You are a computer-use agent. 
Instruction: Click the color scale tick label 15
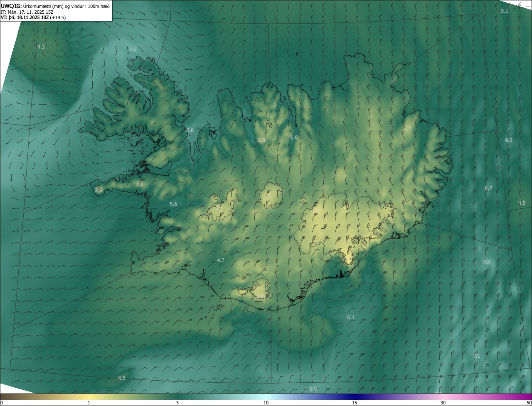[355, 403]
